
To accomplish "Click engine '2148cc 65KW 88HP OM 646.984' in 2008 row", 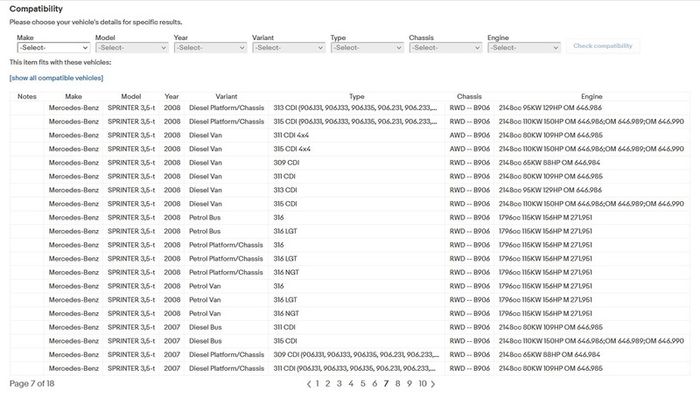I will (x=550, y=163).
